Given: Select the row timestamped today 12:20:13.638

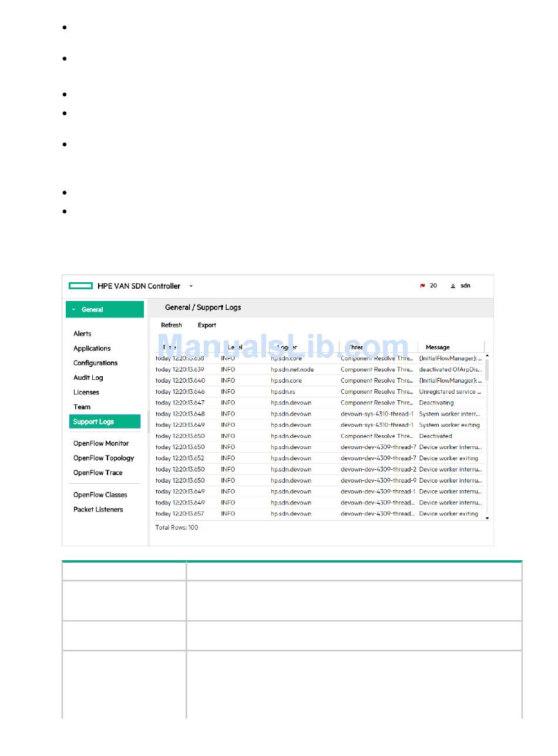Looking at the screenshot, I should (x=320, y=359).
